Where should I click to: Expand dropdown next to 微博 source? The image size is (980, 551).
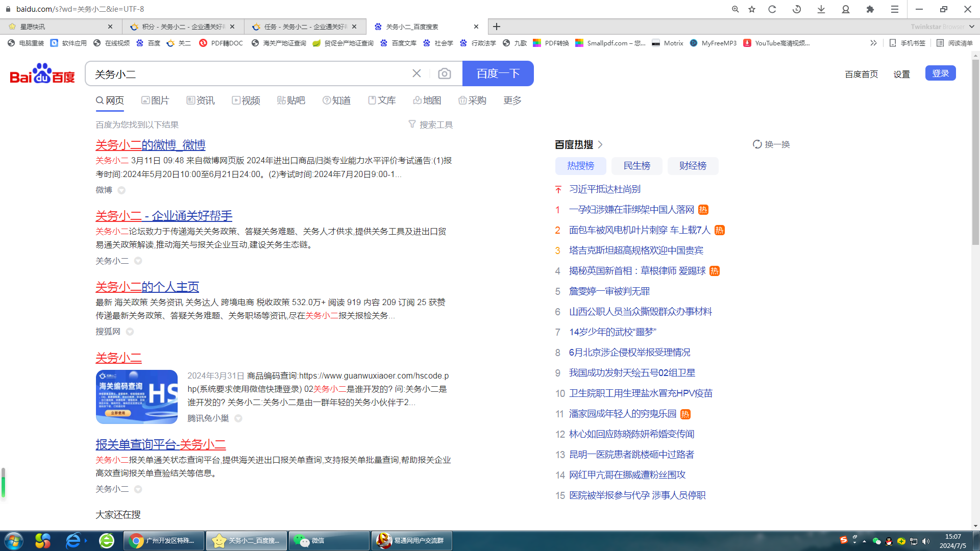(x=121, y=190)
